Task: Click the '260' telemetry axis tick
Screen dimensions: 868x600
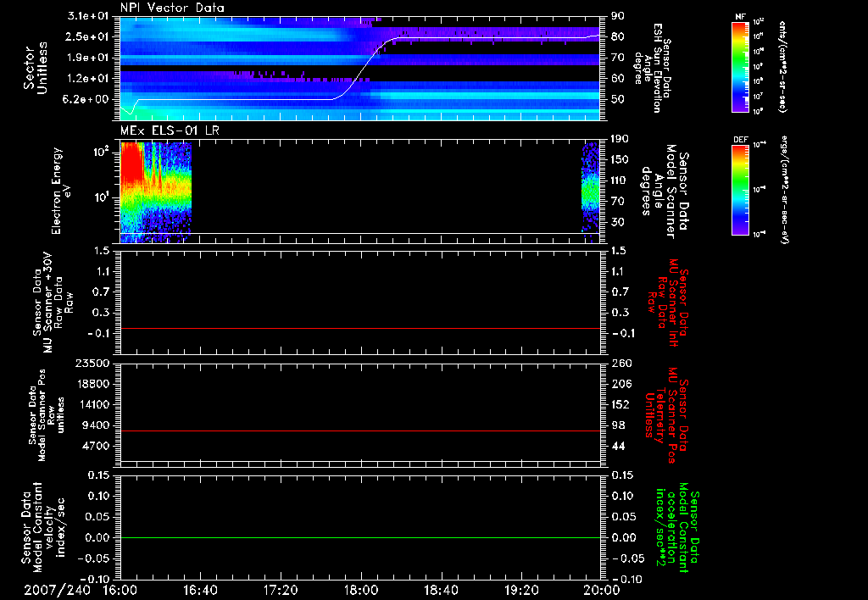Action: [621, 363]
